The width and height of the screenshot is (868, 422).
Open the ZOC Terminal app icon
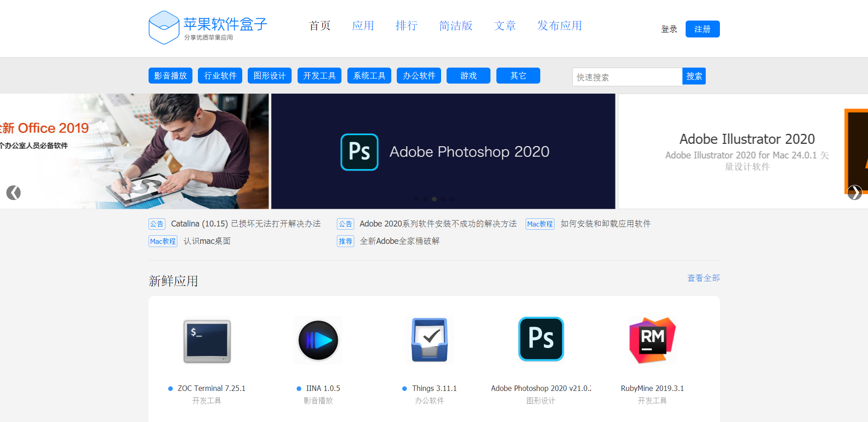pos(207,341)
